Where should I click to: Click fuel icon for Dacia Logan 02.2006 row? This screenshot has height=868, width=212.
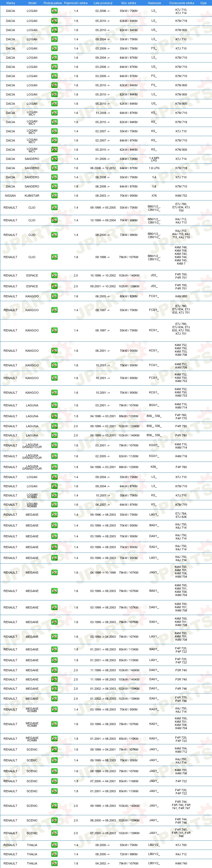(54, 11)
